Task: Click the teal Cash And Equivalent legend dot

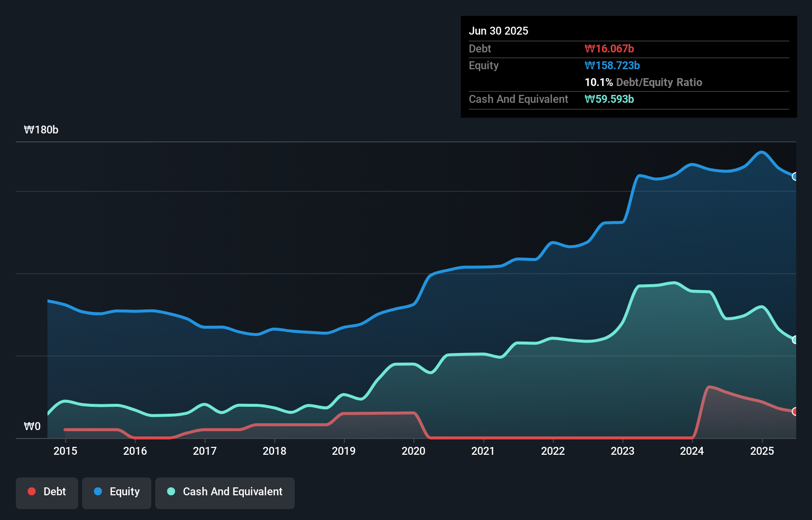Action: point(171,491)
